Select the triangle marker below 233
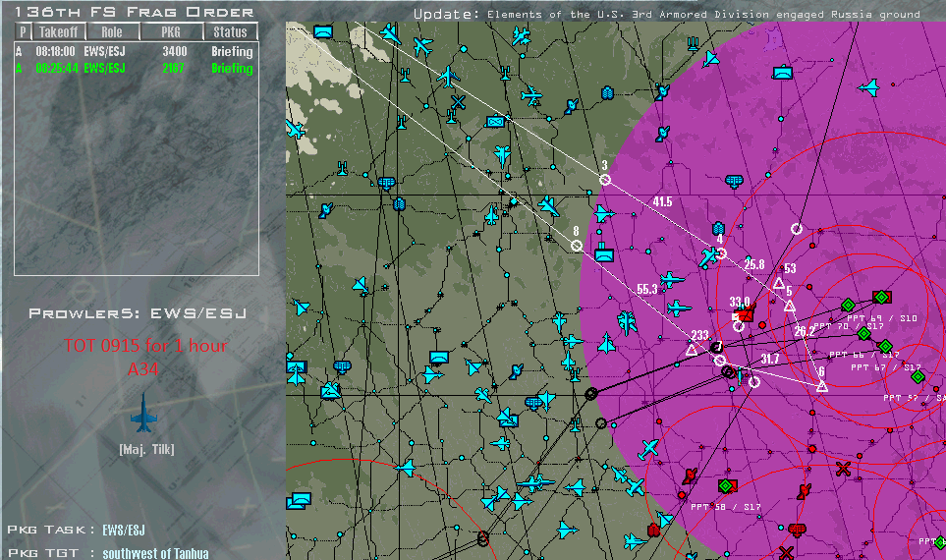This screenshot has width=946, height=560. coord(692,350)
